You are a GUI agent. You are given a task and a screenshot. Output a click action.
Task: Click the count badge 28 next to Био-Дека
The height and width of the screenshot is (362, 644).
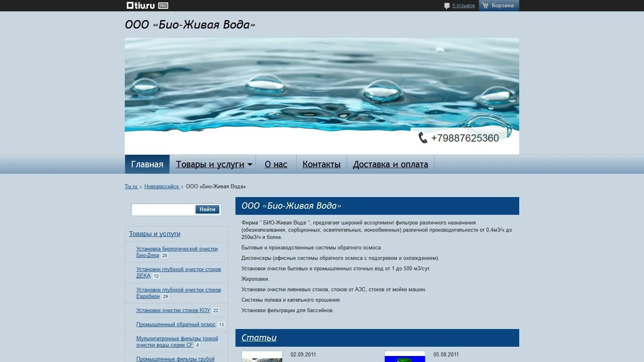tap(165, 255)
